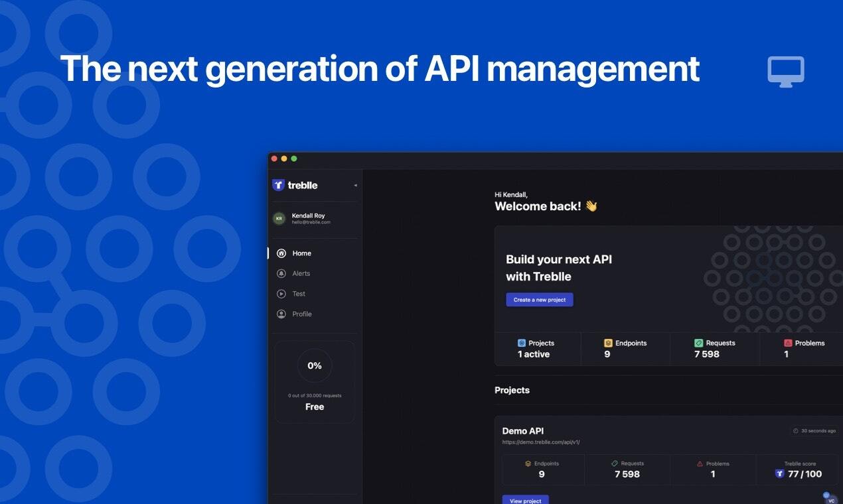843x504 pixels.
Task: Click the Treblle logo in sidebar
Action: (x=295, y=185)
